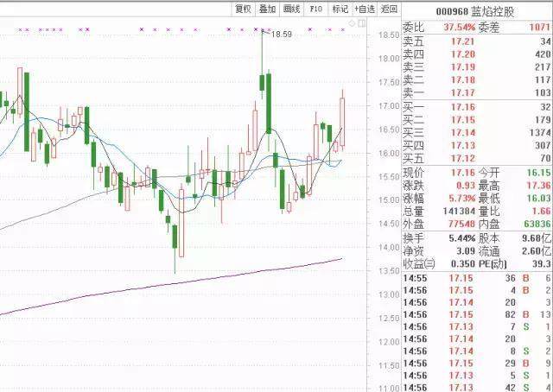This screenshot has height=392, width=553.
Task: Toggle the split-panel icon above chart
Action: click(361, 23)
